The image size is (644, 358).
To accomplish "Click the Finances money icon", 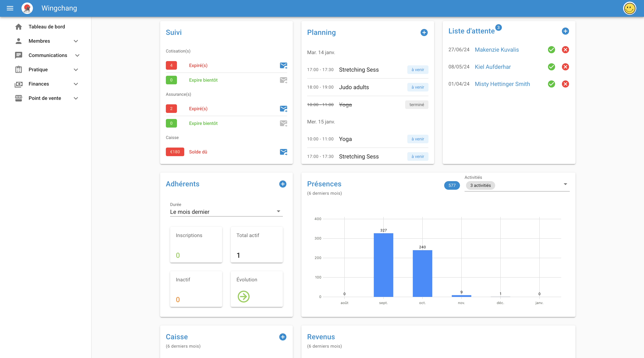I will 18,84.
